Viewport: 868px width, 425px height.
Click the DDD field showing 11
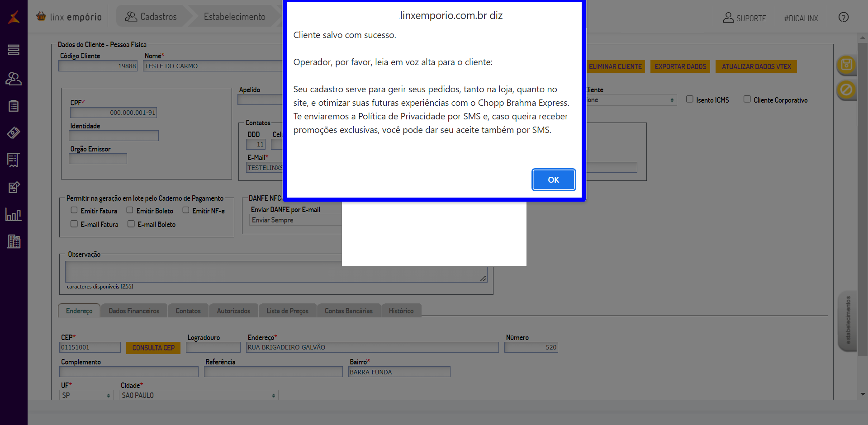pos(256,144)
